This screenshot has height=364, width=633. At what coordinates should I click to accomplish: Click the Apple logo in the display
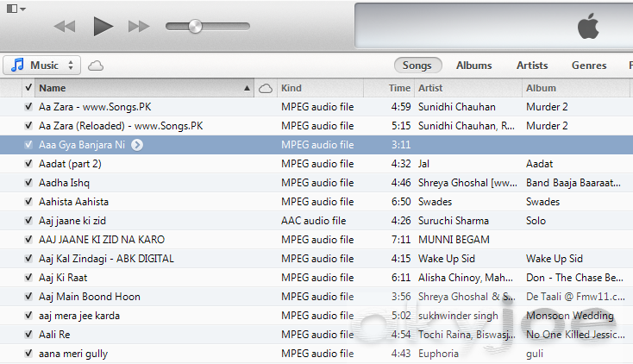coord(588,26)
